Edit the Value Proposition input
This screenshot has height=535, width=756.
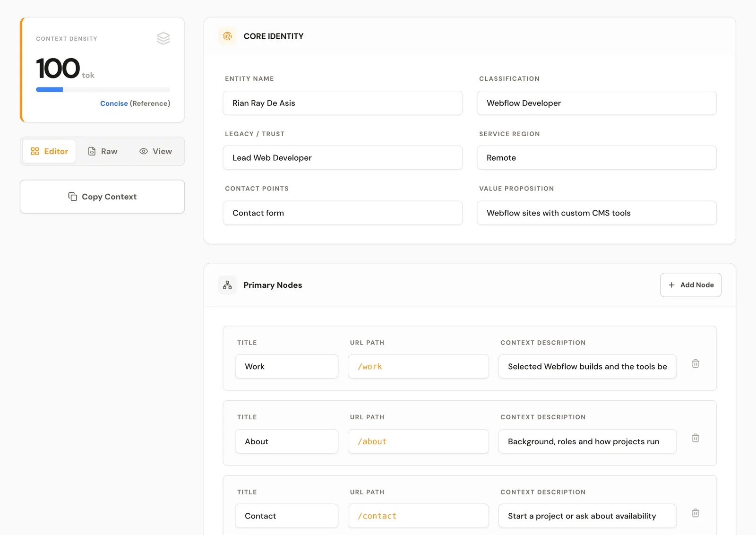coord(597,213)
